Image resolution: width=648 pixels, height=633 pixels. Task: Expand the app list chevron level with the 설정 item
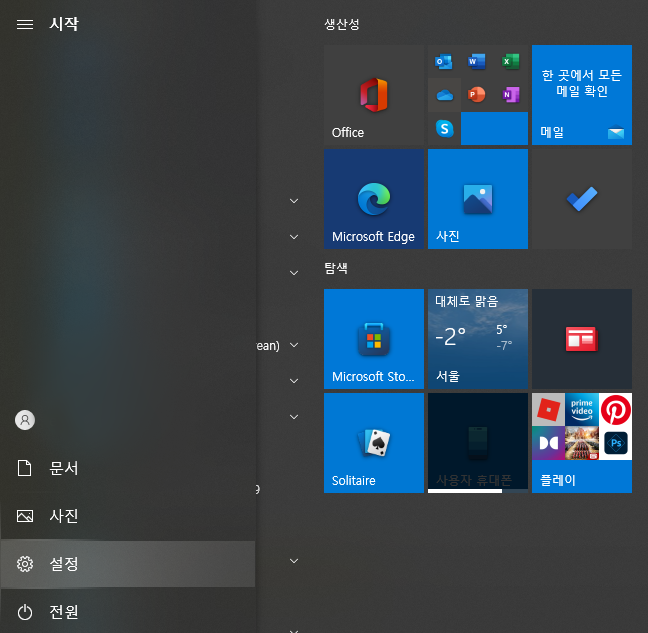294,561
